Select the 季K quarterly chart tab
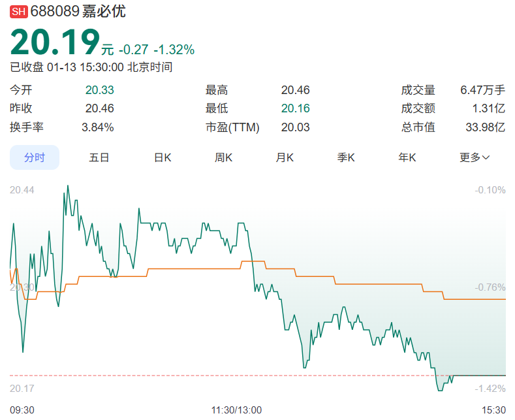This screenshot has width=515, height=420. (x=346, y=157)
